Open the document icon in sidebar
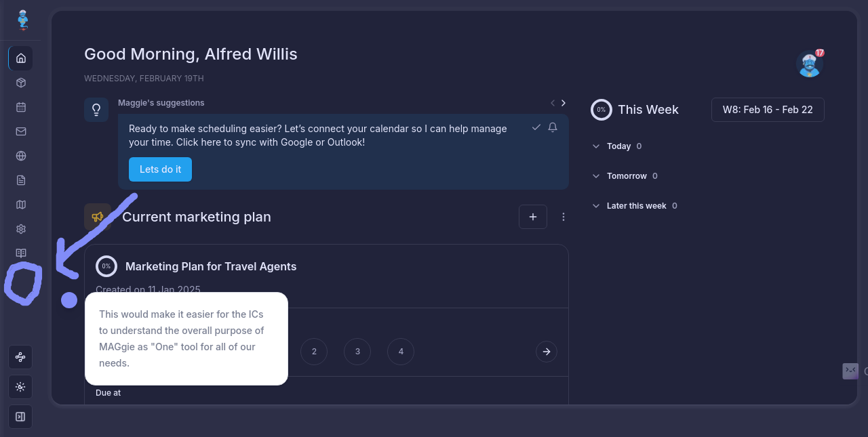 pyautogui.click(x=20, y=180)
